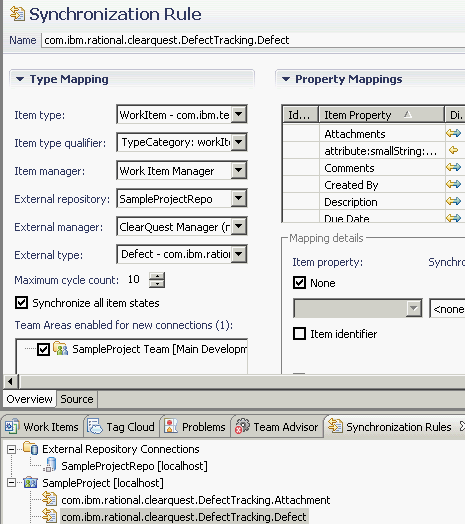Click the Description row direction arrow icon
Viewport: 465px width, 524px height.
(453, 201)
